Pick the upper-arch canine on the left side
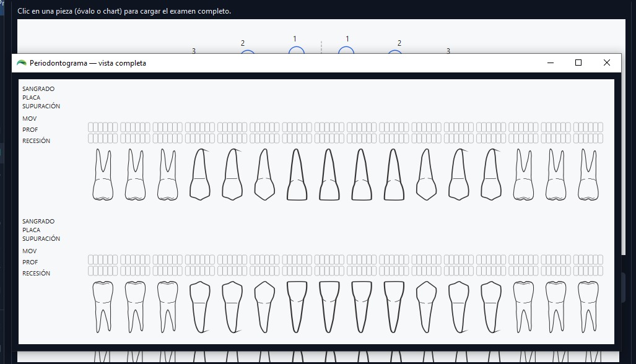Screen dimensions: 636x364 (x=264, y=175)
